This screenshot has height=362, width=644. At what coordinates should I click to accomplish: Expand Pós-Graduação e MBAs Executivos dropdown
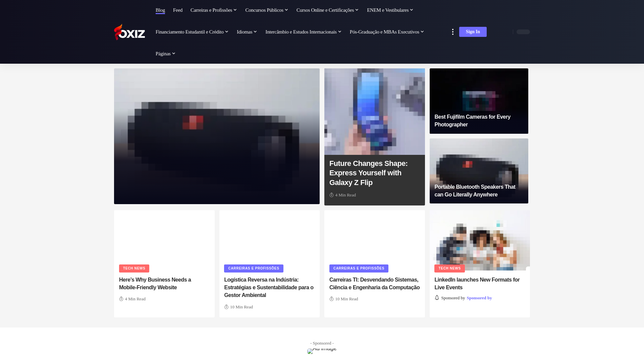click(x=387, y=32)
